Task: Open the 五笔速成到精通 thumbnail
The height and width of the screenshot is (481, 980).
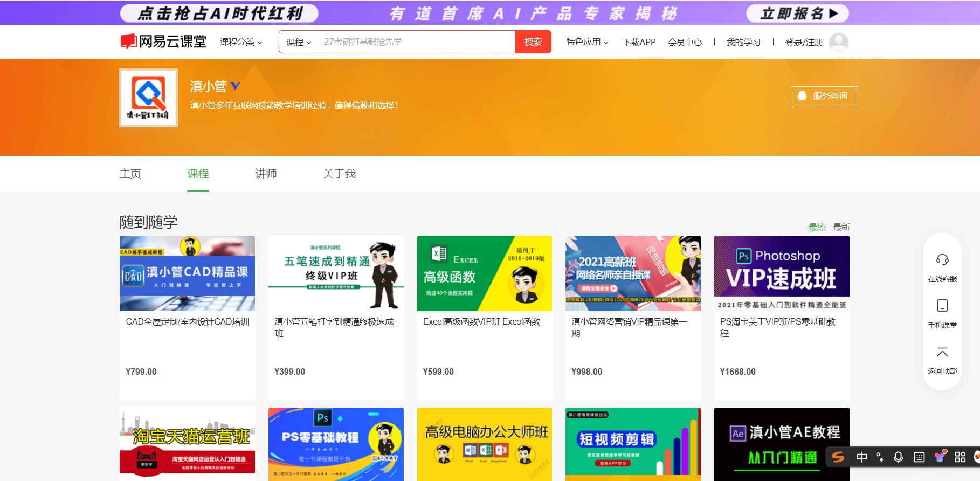Action: tap(336, 273)
